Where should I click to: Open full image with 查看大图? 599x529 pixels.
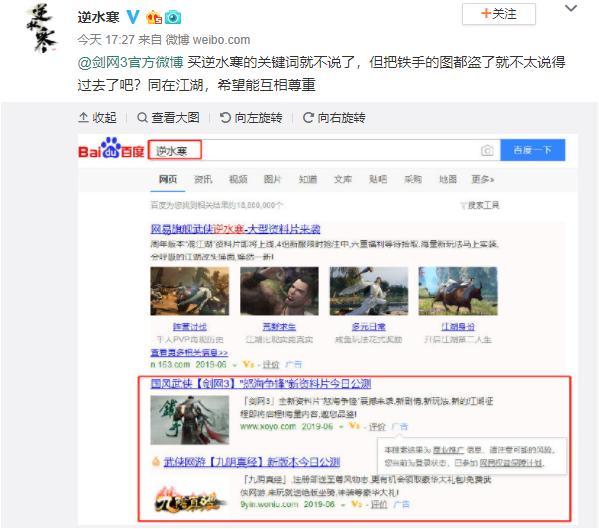pos(168,118)
